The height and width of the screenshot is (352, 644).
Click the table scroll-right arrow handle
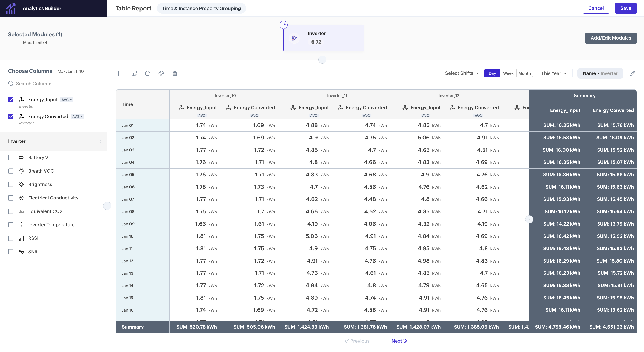(x=529, y=219)
